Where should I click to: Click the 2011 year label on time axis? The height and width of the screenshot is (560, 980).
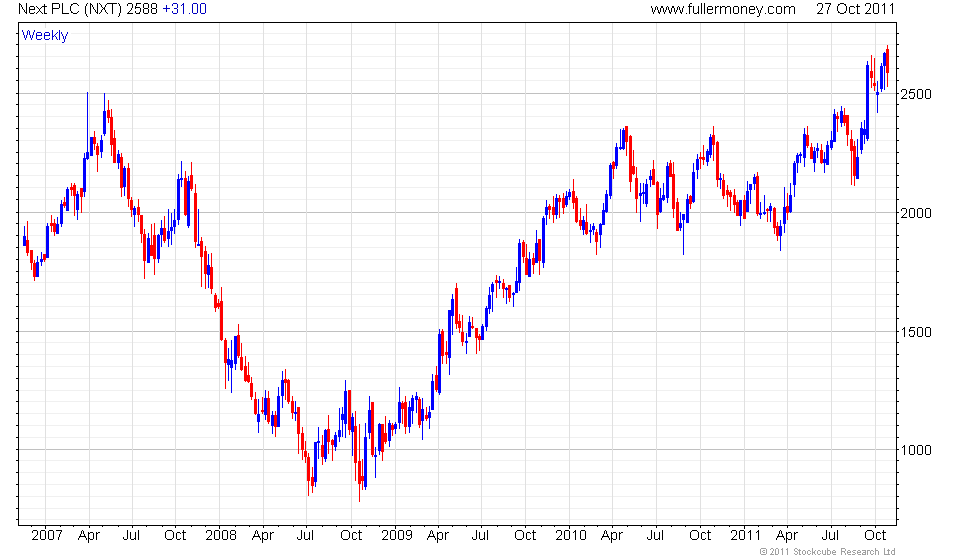[746, 536]
